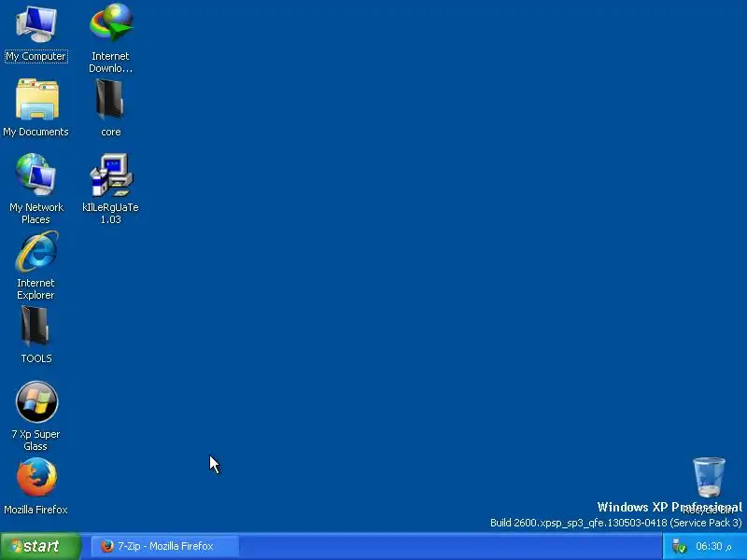
Task: Restore the 7-Zip - Mozilla Firefox taskbar window
Action: click(x=164, y=546)
